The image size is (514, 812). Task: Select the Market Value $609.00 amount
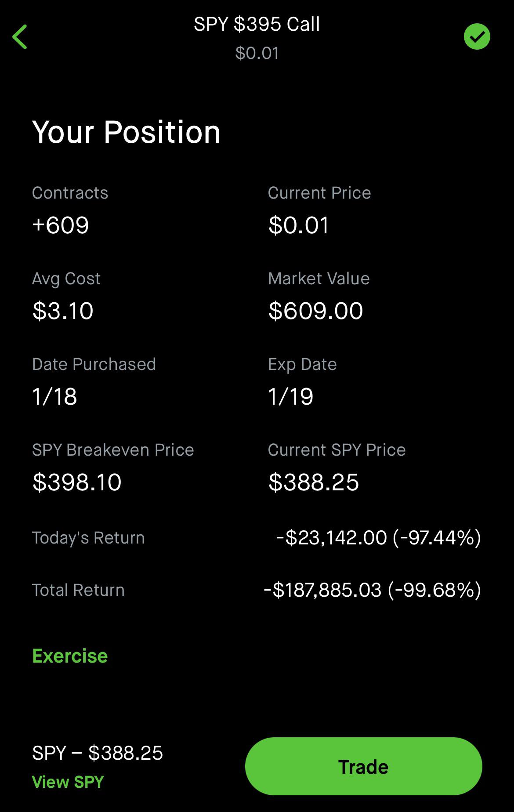(315, 311)
